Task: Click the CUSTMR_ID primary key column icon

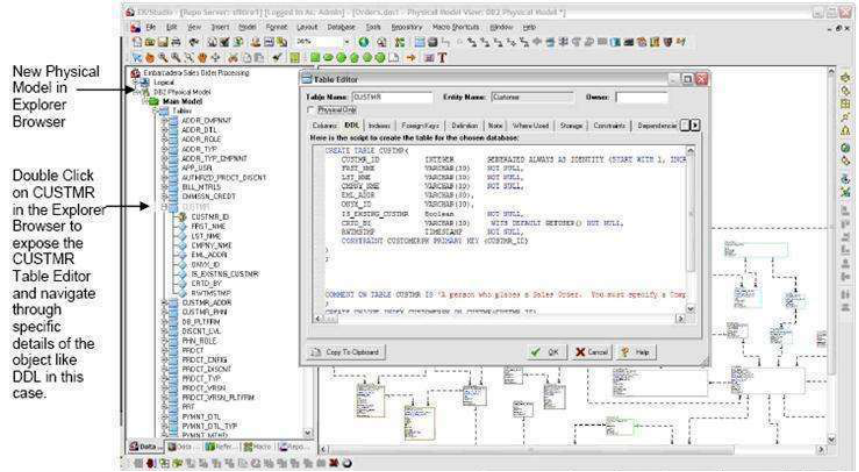Action: tap(181, 216)
